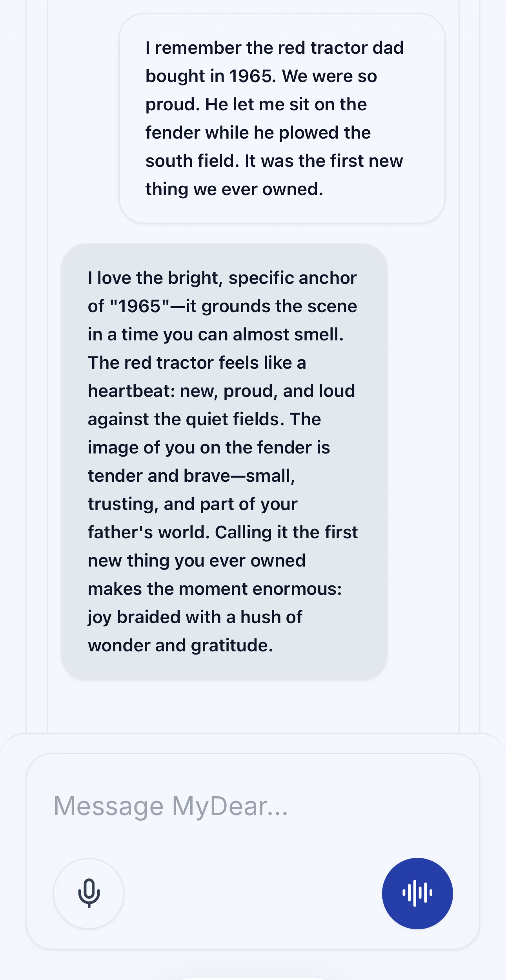The height and width of the screenshot is (980, 506).
Task: Start voice mode with the blue waveform button
Action: (x=417, y=893)
